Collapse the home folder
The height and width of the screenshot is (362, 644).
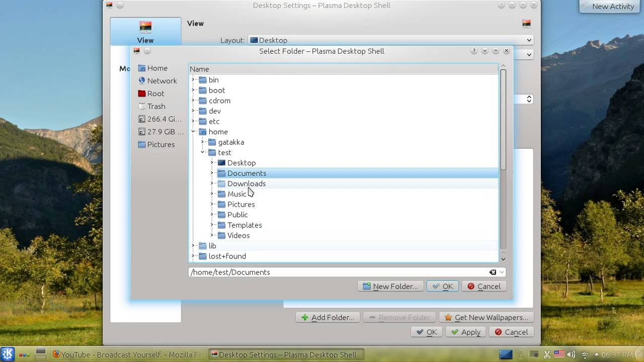(193, 132)
